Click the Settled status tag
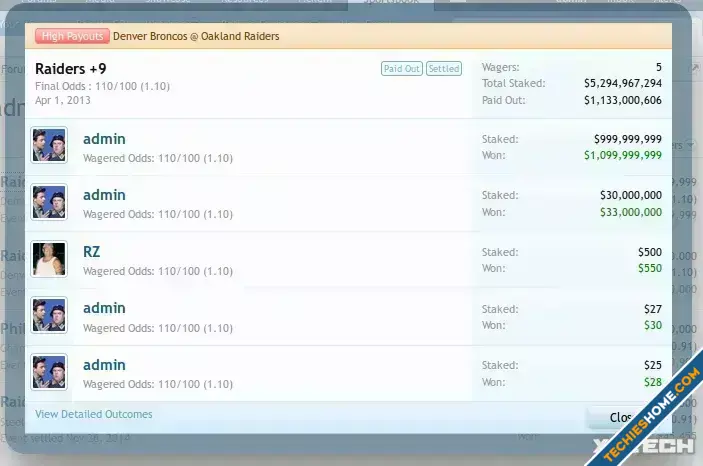Viewport: 703px width, 466px height. (444, 69)
